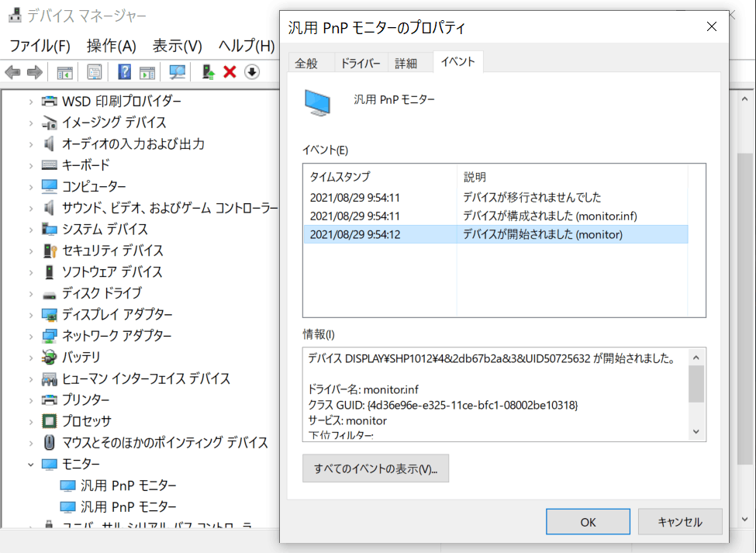
Task: Click the blue Help question-mark icon
Action: click(124, 72)
